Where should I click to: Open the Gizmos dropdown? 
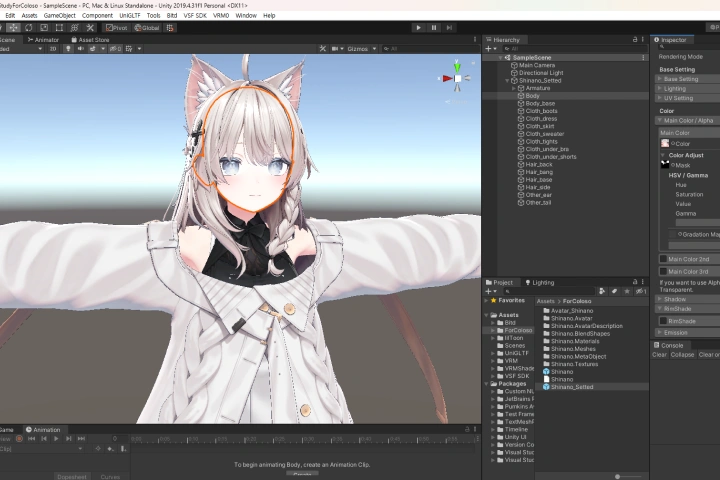[x=362, y=49]
